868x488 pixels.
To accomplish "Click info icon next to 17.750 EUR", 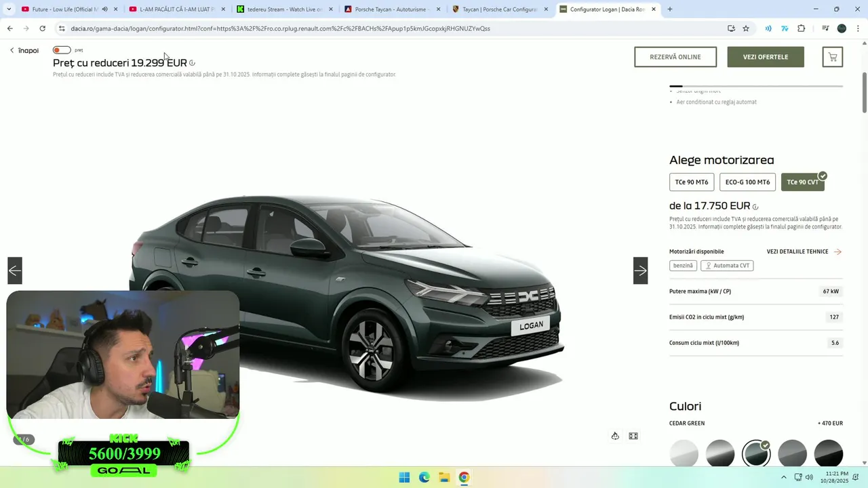I will [755, 207].
